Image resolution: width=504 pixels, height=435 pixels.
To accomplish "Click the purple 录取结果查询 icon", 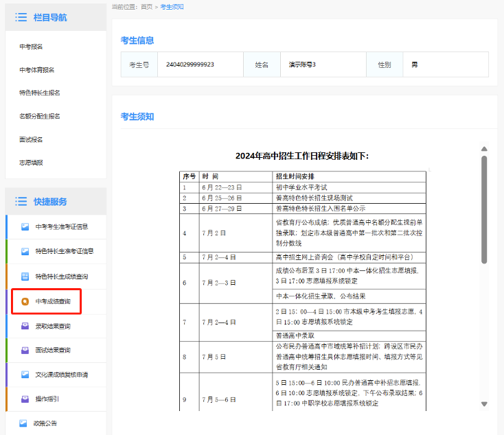I will click(25, 326).
